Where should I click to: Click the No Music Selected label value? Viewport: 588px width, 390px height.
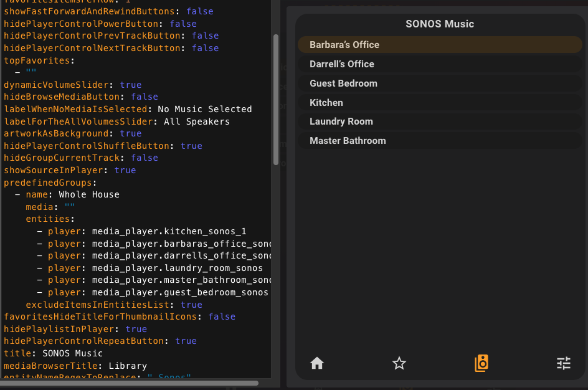pos(205,109)
